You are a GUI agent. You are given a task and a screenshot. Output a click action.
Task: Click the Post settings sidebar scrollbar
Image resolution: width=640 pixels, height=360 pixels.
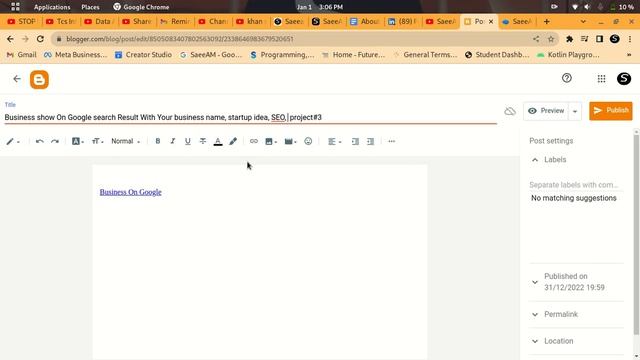(636, 235)
